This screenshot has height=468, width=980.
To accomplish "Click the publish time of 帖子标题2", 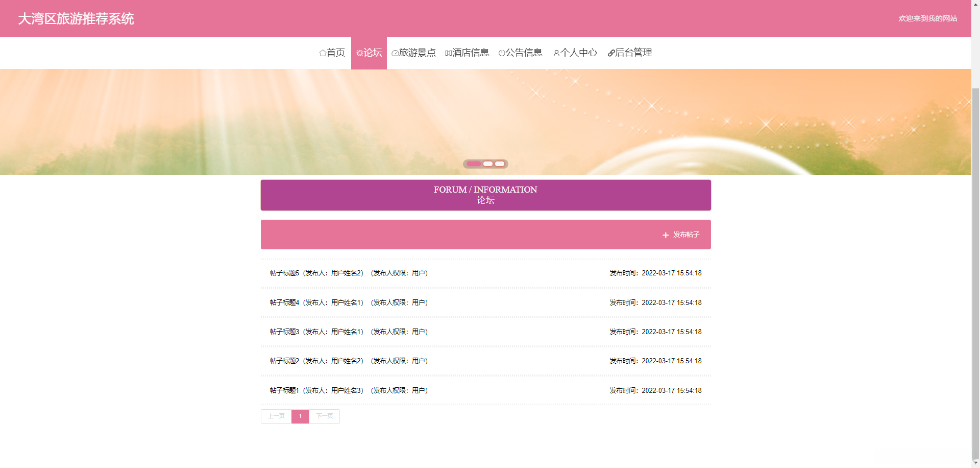I will click(655, 361).
